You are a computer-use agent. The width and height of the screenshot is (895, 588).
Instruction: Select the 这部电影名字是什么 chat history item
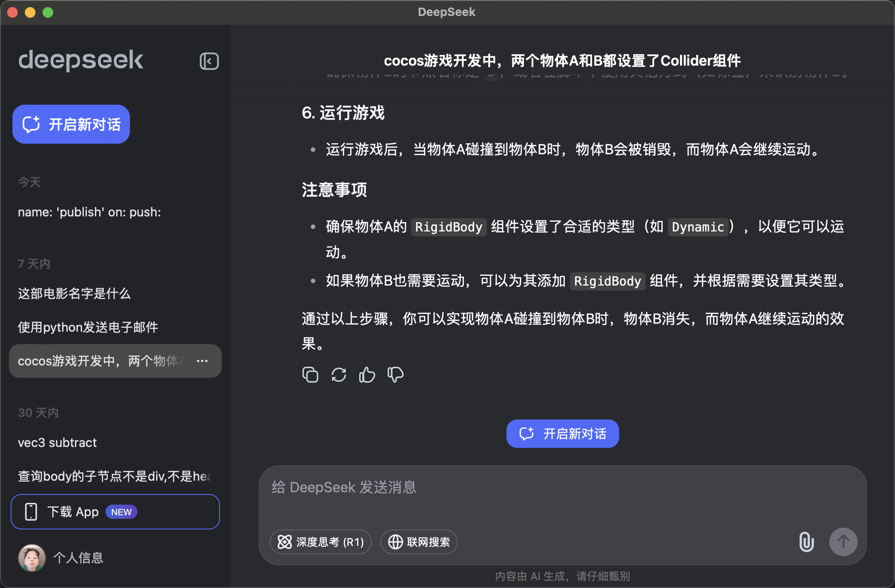(74, 294)
